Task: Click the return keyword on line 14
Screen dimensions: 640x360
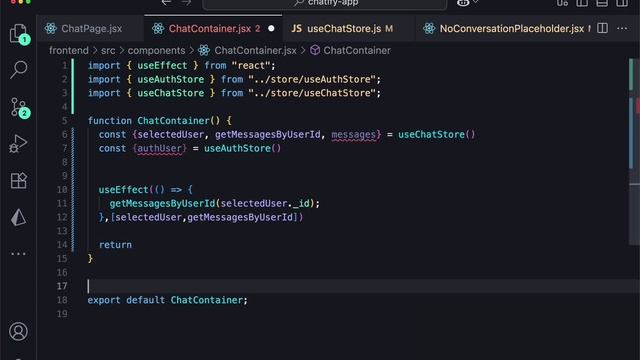Action: [x=115, y=245]
